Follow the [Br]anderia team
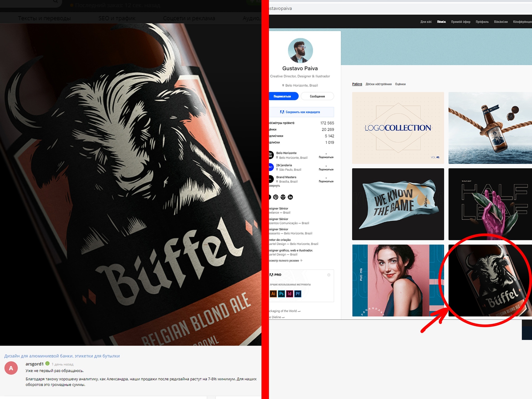532x399 pixels. point(326,168)
